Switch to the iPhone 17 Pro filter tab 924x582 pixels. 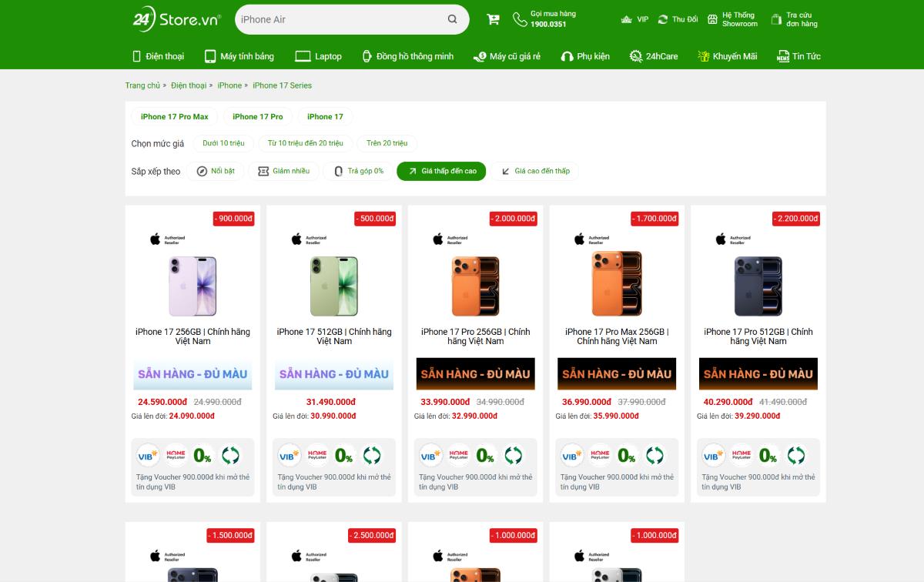click(x=258, y=116)
